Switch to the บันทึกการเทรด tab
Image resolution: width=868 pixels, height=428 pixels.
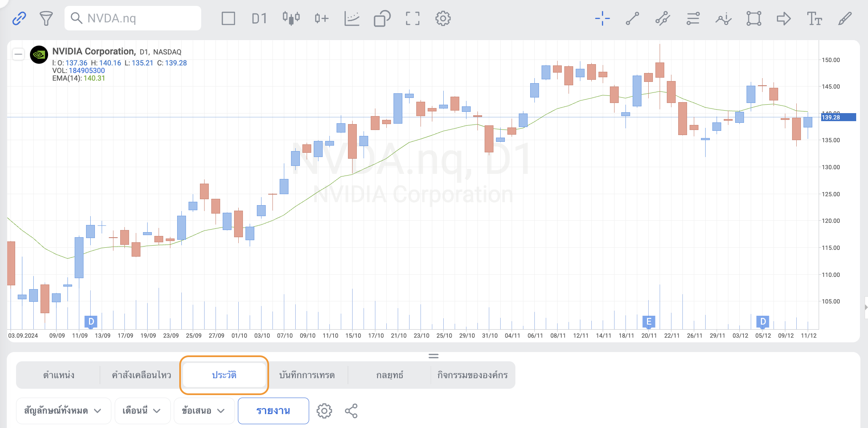click(x=307, y=375)
